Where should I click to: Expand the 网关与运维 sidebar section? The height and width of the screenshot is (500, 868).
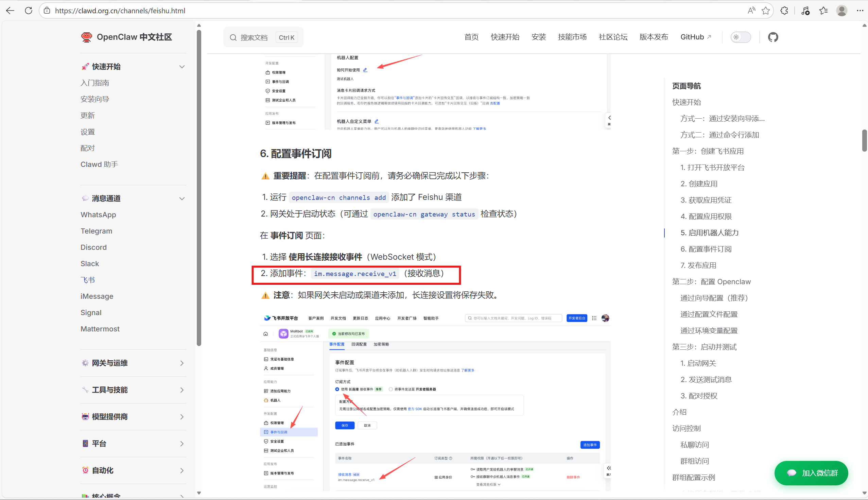tap(182, 363)
